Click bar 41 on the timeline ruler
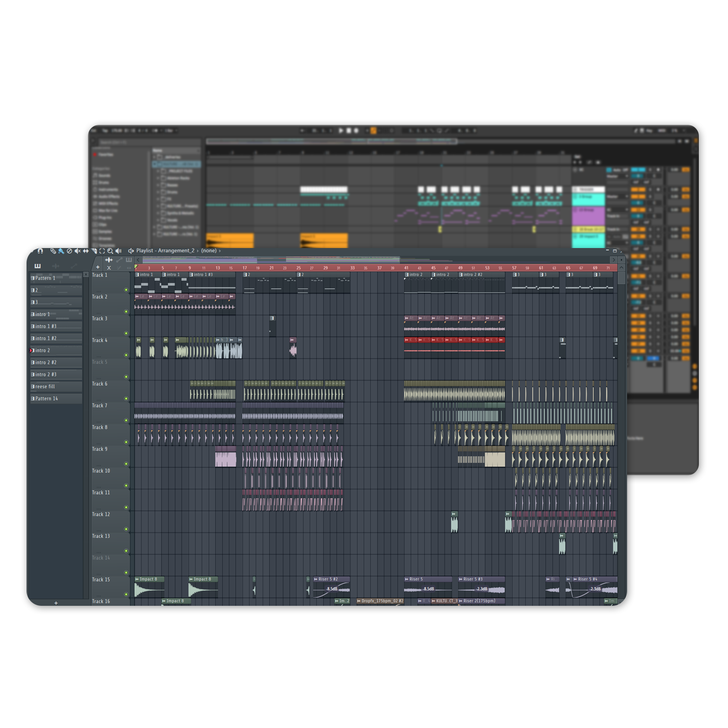The width and height of the screenshot is (728, 728). click(407, 268)
